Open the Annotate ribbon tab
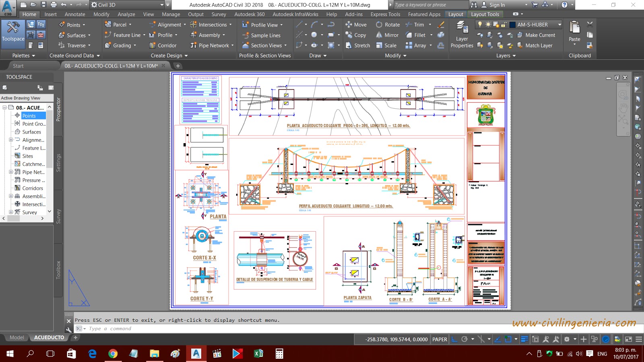 [x=75, y=14]
